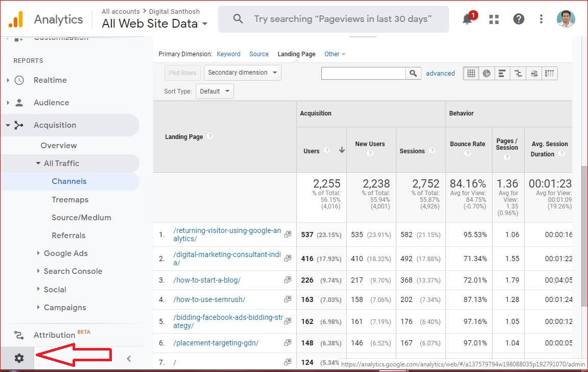Viewport: 588px width, 372px height.
Task: Open /returning-visitor-using-google-analytics/ landing page link
Action: pos(227,235)
